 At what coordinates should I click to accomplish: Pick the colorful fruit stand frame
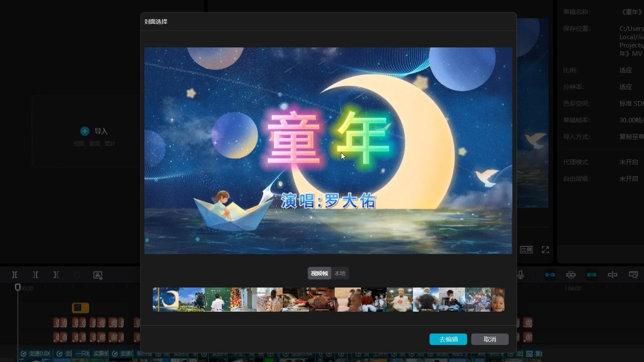pos(244,300)
